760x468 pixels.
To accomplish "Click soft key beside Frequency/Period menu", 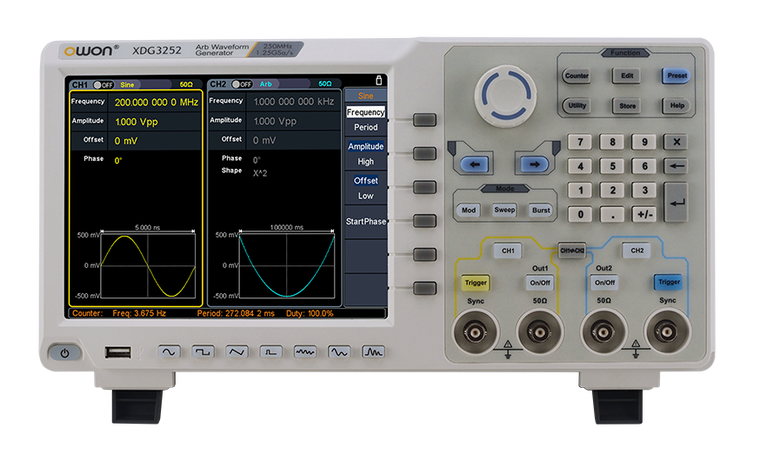I will [x=425, y=120].
